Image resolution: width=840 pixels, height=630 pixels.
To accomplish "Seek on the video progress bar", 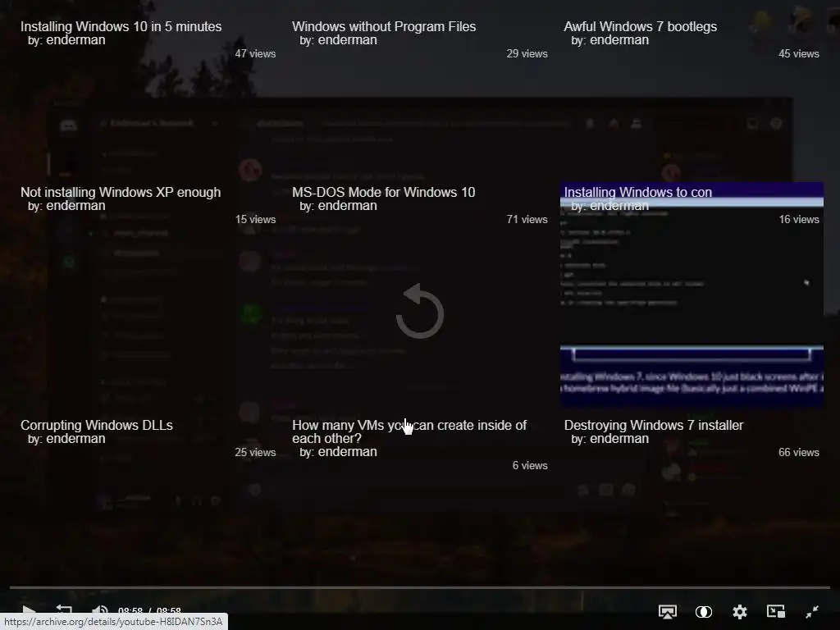I will coord(420,587).
